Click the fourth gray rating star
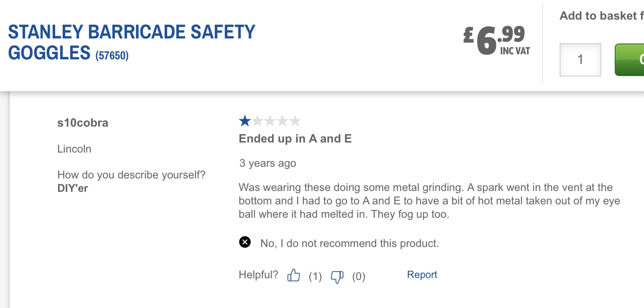 (283, 121)
